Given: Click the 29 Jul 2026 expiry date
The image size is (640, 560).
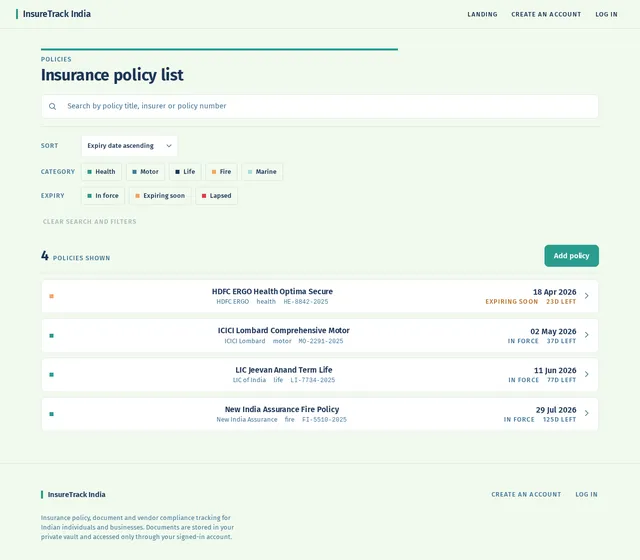Looking at the screenshot, I should point(556,410).
